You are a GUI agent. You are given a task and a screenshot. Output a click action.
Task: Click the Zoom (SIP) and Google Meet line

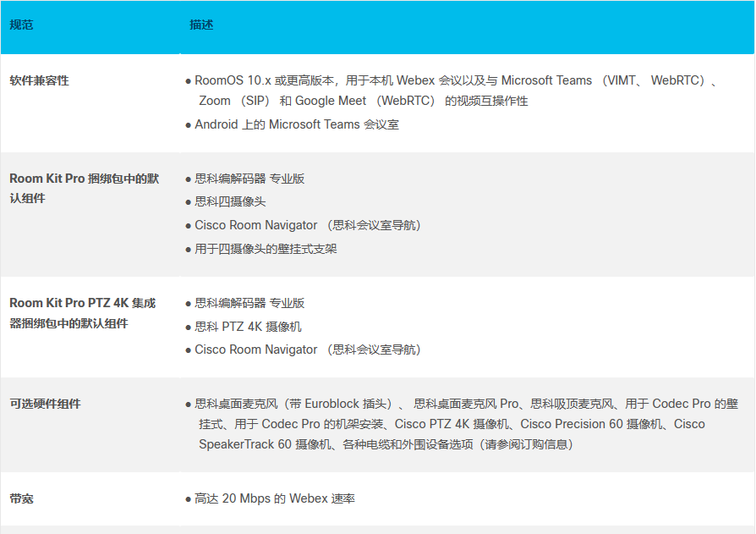pos(364,101)
